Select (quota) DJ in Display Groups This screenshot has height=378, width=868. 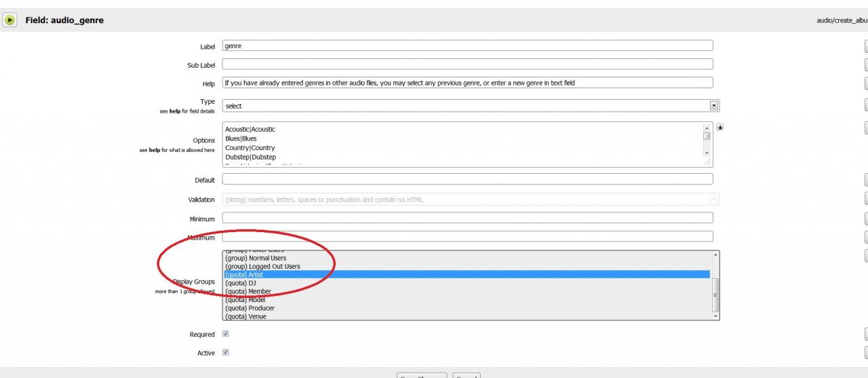[x=467, y=283]
